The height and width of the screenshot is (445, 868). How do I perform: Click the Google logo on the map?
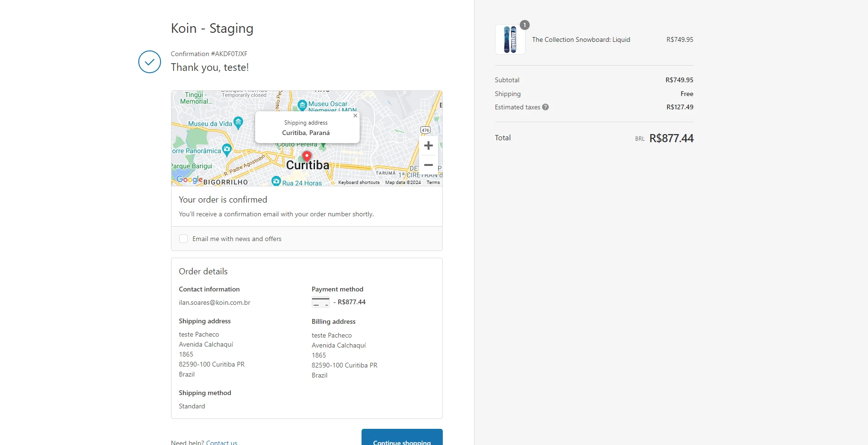(x=190, y=179)
